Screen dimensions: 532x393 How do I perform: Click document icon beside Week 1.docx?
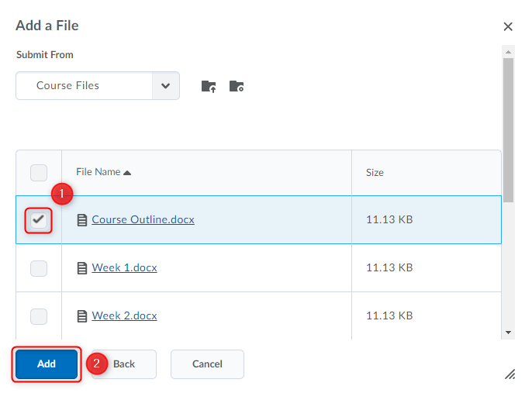[x=82, y=268]
